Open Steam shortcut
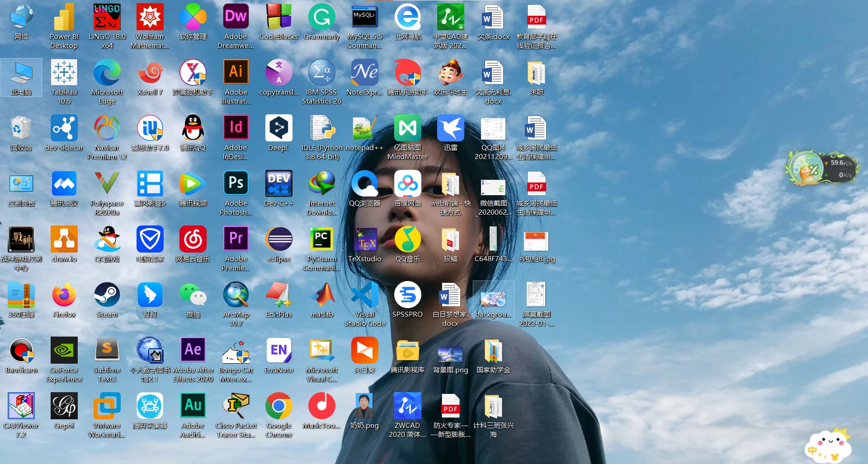Viewport: 868px width, 464px height. click(x=107, y=295)
